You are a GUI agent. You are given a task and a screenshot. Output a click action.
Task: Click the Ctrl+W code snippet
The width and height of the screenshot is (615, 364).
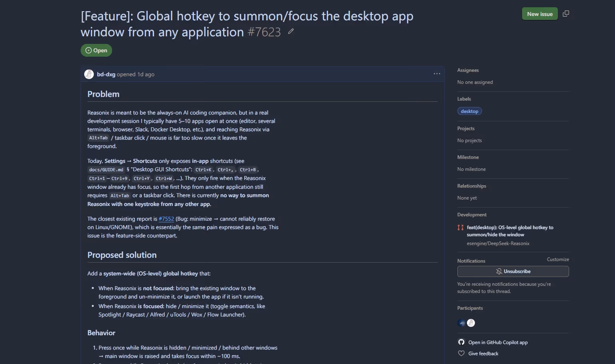coord(164,178)
